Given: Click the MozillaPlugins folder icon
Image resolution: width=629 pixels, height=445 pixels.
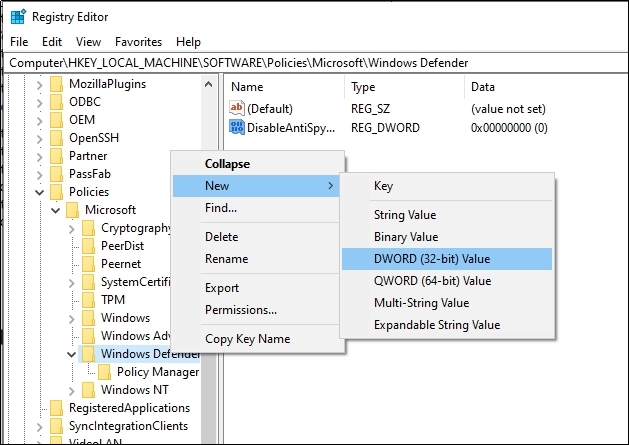Looking at the screenshot, I should pyautogui.click(x=57, y=84).
